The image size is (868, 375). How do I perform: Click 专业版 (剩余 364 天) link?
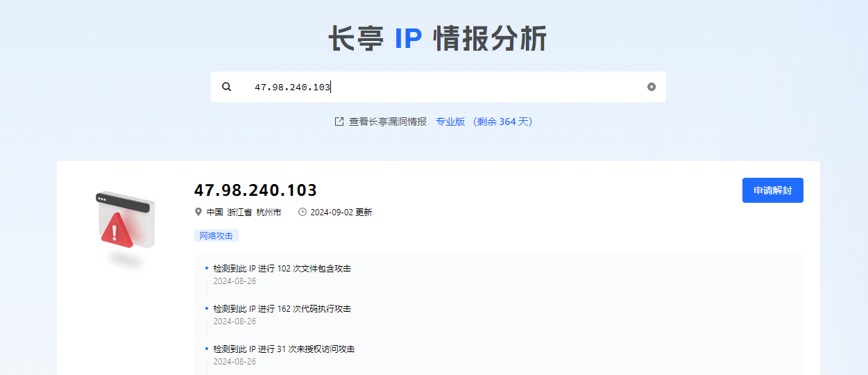(484, 122)
